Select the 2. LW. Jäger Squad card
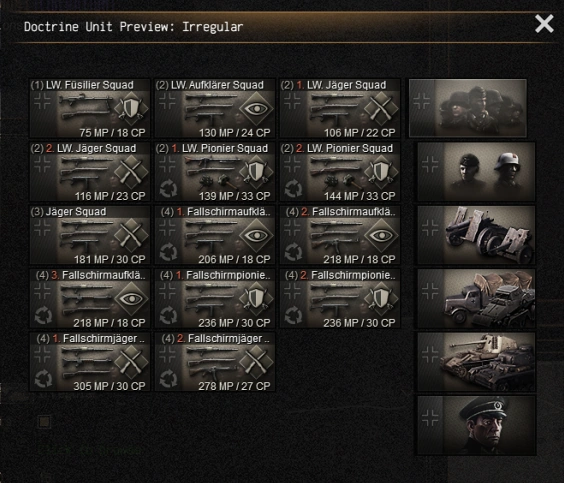This screenshot has width=564, height=483. click(90, 172)
